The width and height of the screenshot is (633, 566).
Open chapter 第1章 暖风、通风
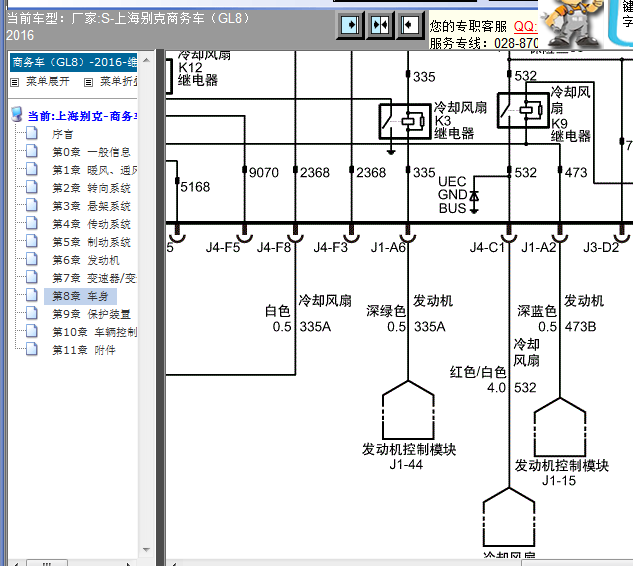pyautogui.click(x=94, y=170)
